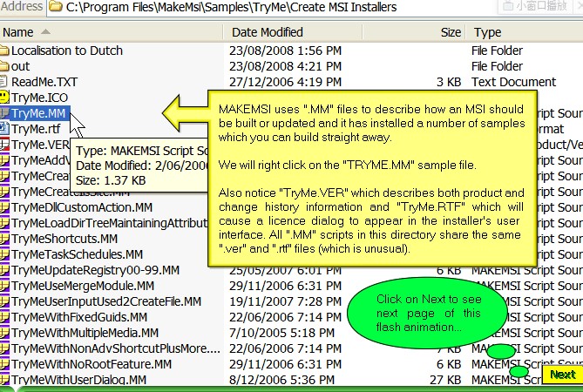Viewport: 583px width, 392px height.
Task: Sort by the Type column header
Action: click(525, 32)
